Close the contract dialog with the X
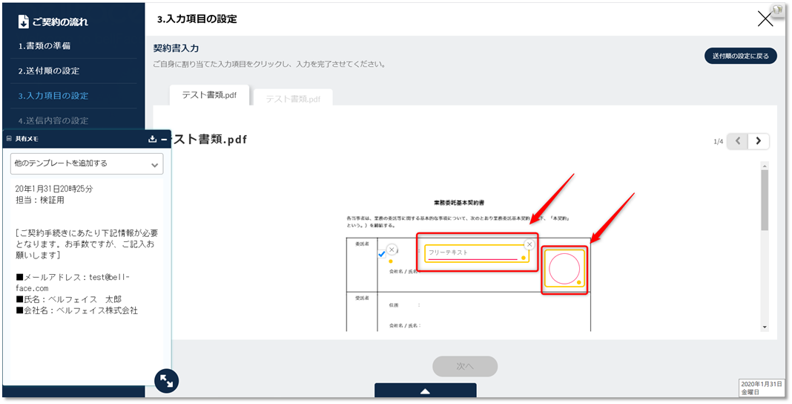792x404 pixels. coord(766,18)
